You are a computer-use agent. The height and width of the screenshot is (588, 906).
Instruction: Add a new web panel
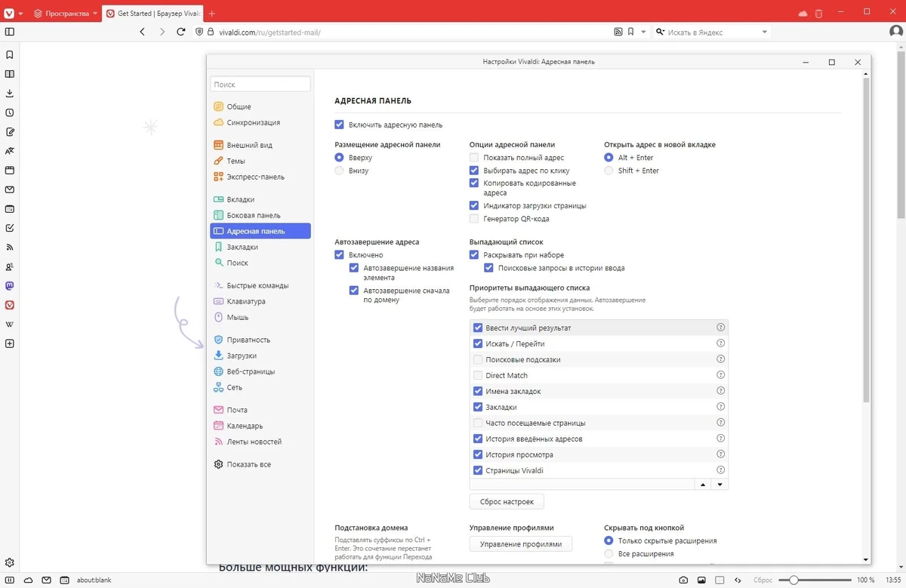point(10,343)
